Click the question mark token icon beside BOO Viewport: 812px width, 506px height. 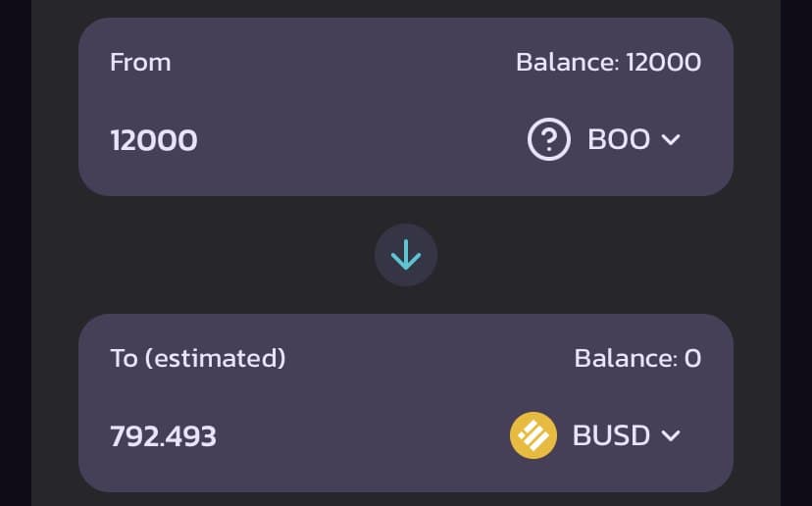click(549, 140)
